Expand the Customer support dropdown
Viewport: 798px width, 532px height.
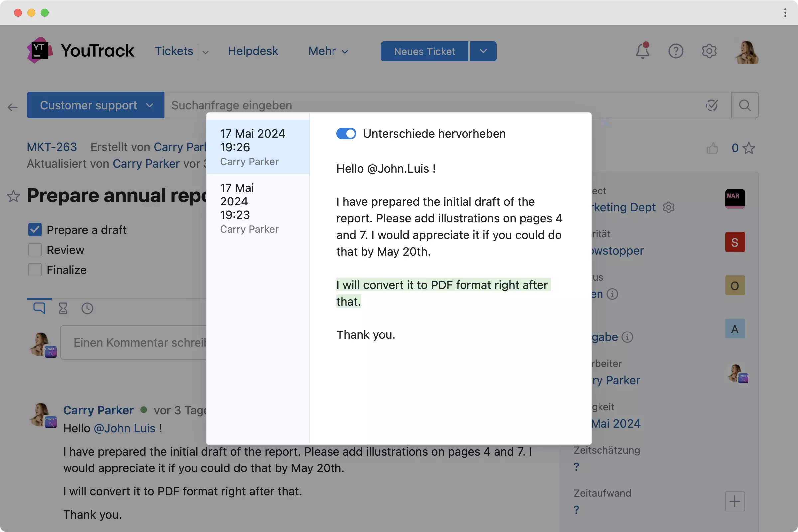coord(95,105)
